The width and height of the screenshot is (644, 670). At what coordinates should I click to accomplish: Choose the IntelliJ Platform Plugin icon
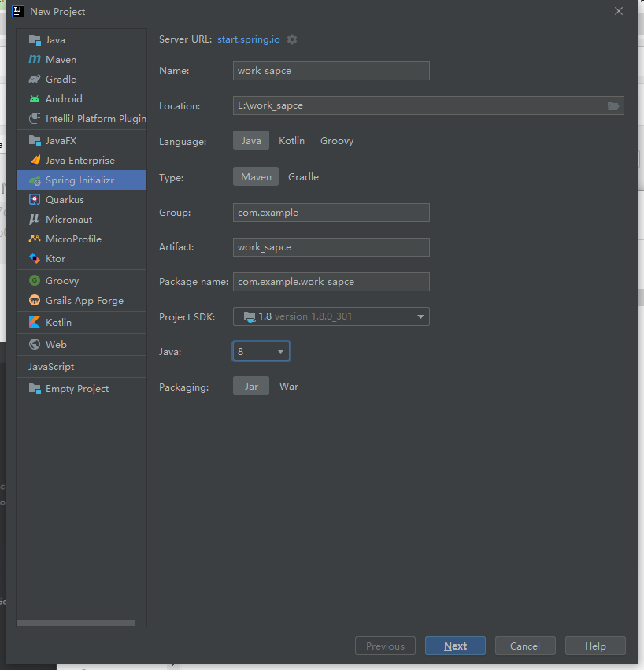35,118
